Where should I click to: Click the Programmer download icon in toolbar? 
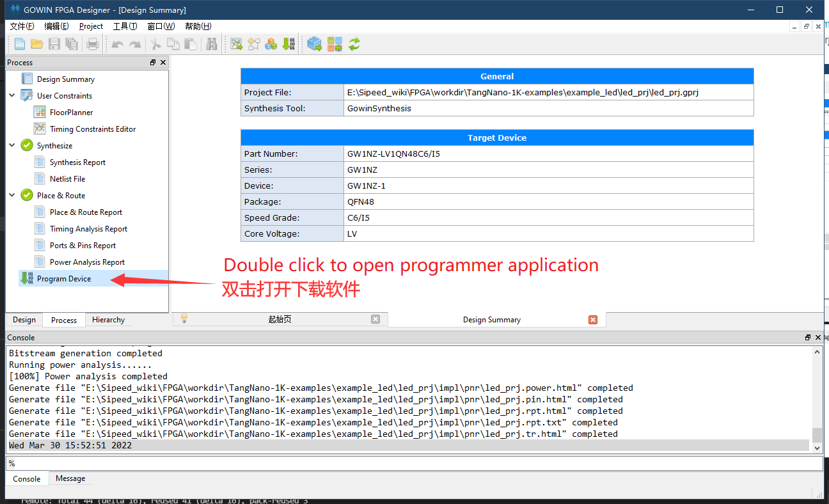point(289,44)
